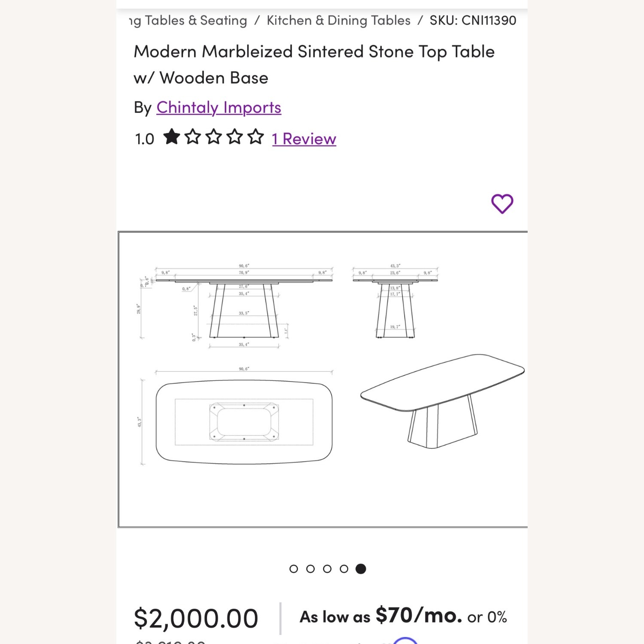Select the fourth carousel dot
The height and width of the screenshot is (644, 644).
(x=343, y=569)
